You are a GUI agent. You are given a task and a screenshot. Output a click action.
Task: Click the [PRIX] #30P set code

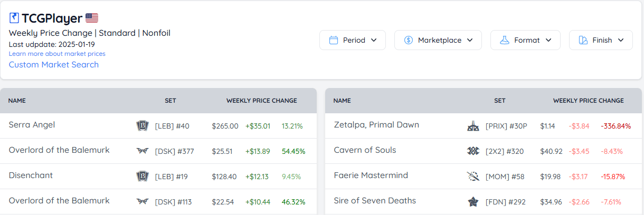506,126
